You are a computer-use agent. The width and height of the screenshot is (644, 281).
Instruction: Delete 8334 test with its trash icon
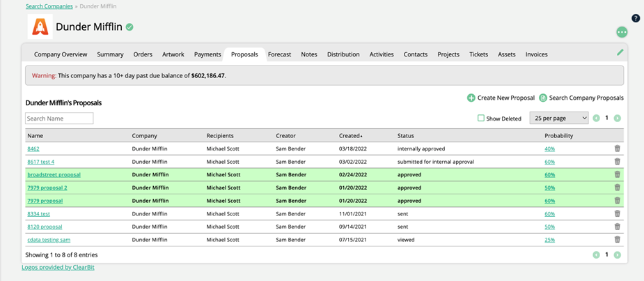[x=617, y=213]
